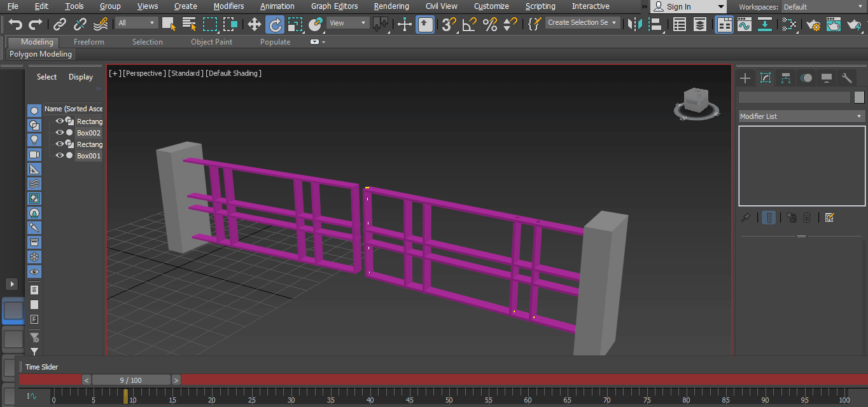Open the Rendered Frame Window icon
The height and width of the screenshot is (407, 868).
pyautogui.click(x=834, y=24)
